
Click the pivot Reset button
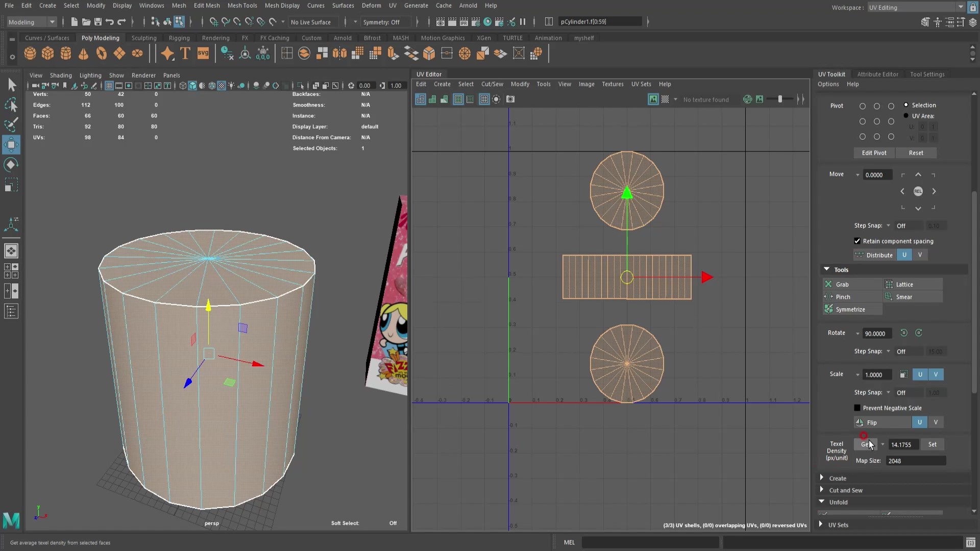tap(916, 153)
